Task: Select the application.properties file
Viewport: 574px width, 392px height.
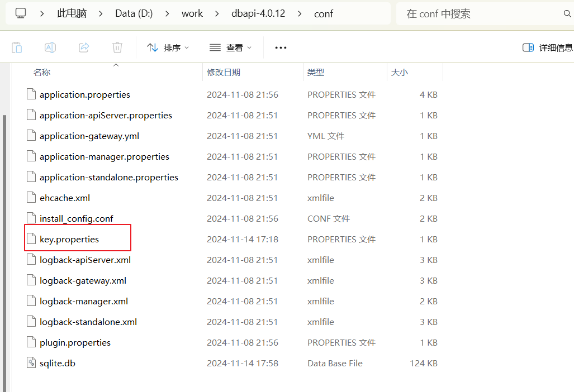Action: point(85,95)
